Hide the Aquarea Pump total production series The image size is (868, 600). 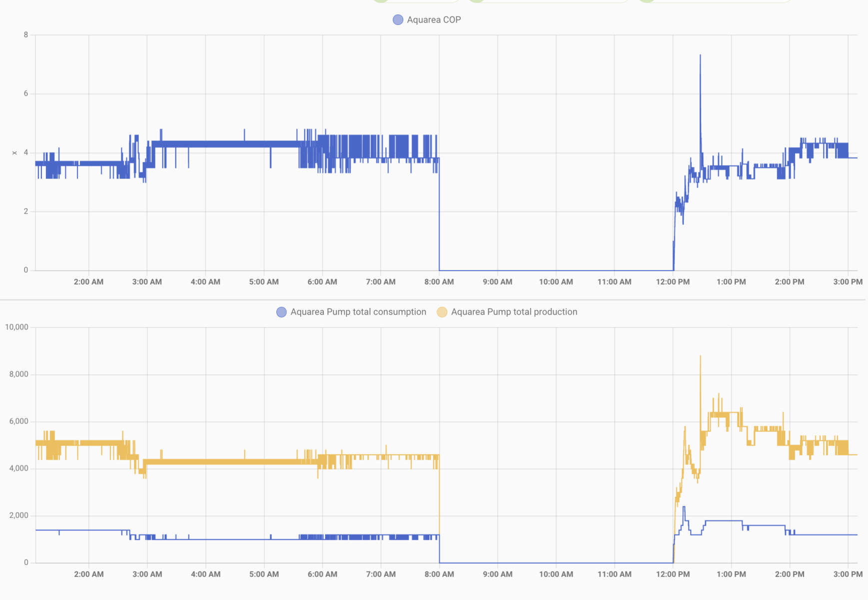[x=514, y=311]
